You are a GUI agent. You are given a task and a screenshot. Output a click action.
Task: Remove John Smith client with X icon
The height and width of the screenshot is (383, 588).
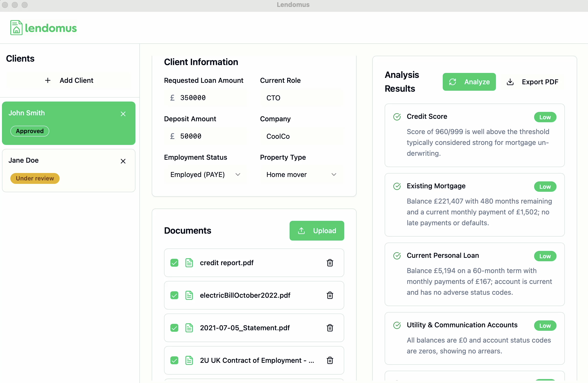[x=123, y=114]
